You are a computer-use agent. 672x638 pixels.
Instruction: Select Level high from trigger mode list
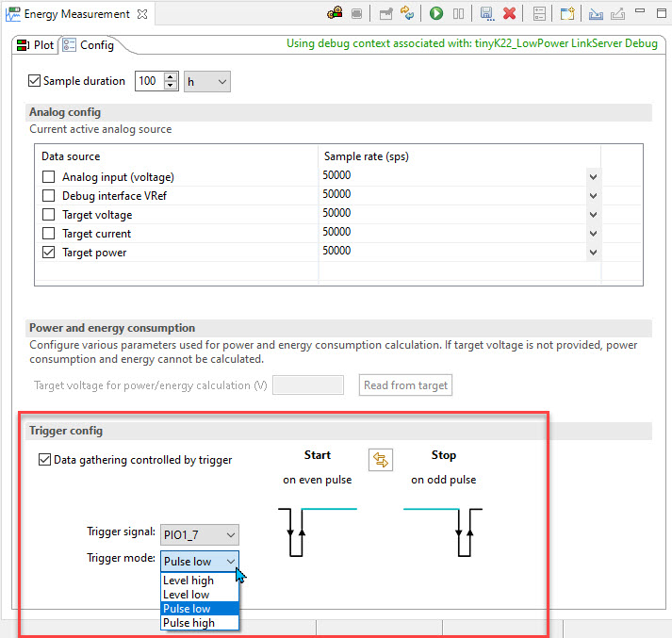[188, 581]
